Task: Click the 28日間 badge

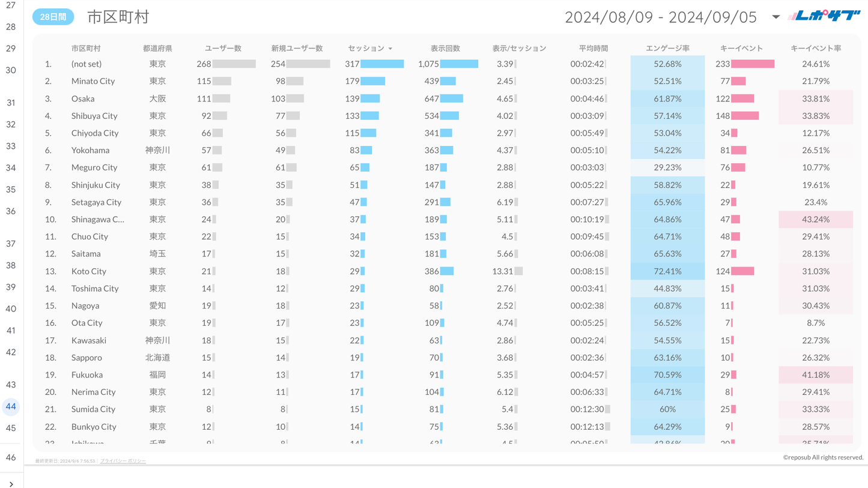Action: 53,17
